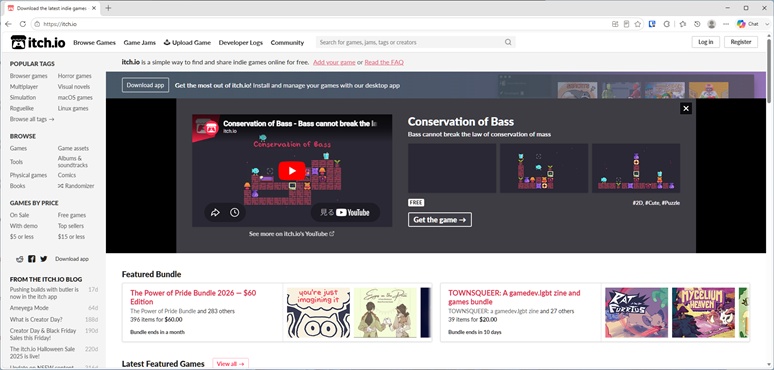Open browser Settings and more ellipsis

(726, 24)
